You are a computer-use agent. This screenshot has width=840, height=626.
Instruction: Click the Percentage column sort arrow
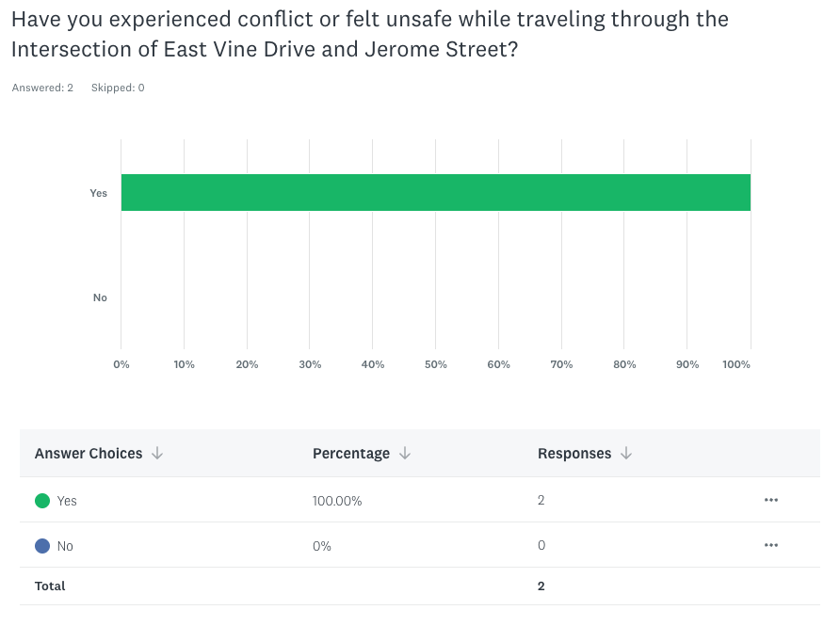(x=405, y=454)
